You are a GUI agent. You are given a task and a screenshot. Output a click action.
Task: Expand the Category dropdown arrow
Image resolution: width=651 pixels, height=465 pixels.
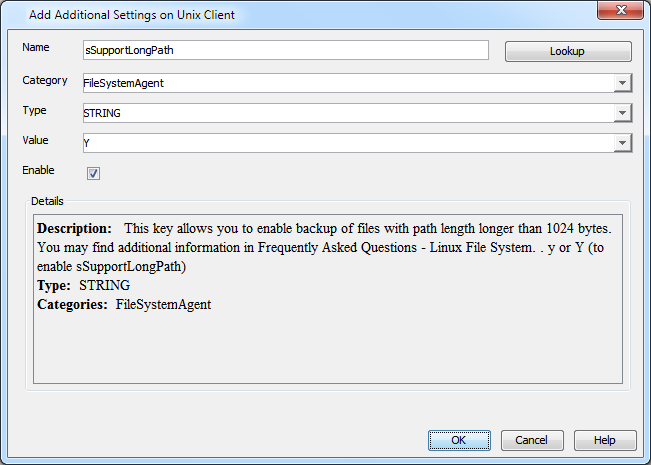(x=622, y=84)
